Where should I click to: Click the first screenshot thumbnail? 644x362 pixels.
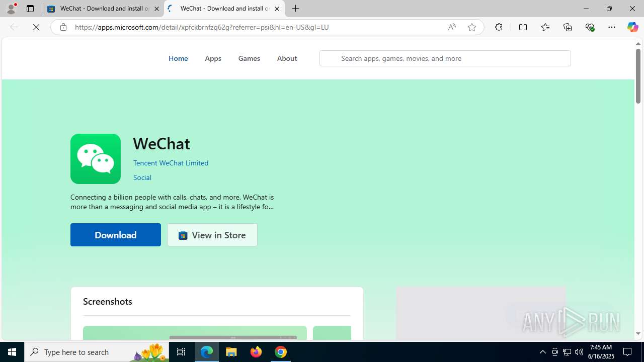click(x=195, y=333)
